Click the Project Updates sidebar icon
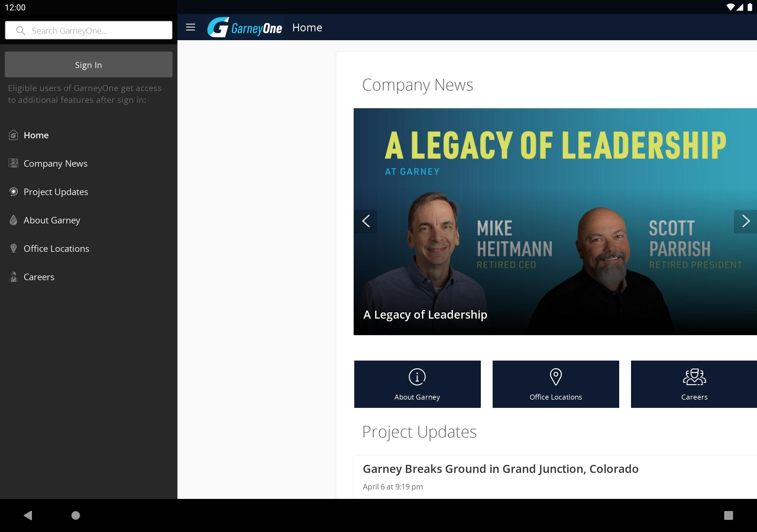 click(x=13, y=192)
